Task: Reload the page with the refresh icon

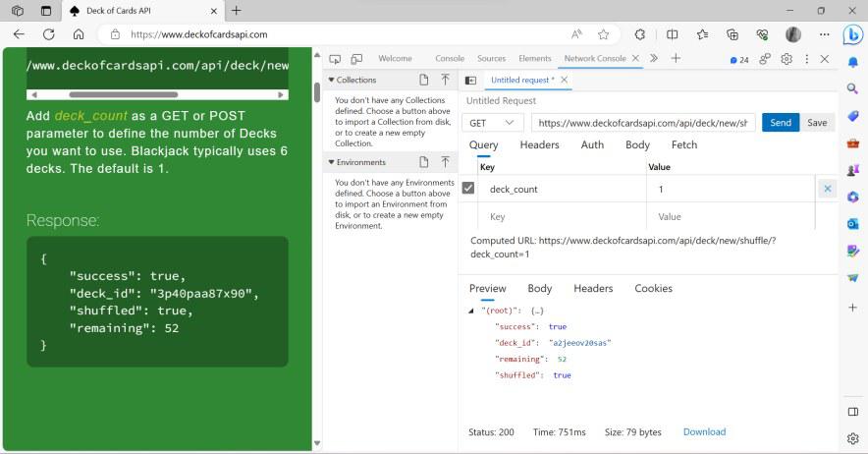Action: click(x=49, y=34)
